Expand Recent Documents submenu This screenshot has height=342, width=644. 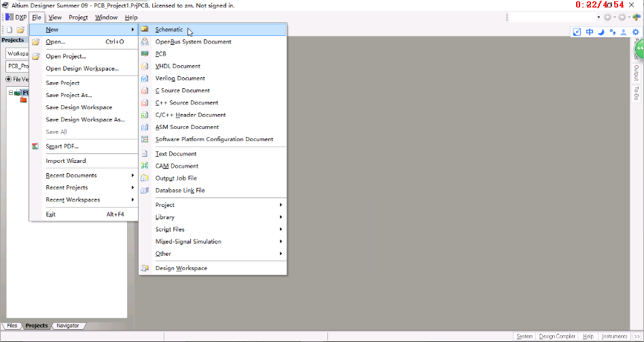coord(132,176)
